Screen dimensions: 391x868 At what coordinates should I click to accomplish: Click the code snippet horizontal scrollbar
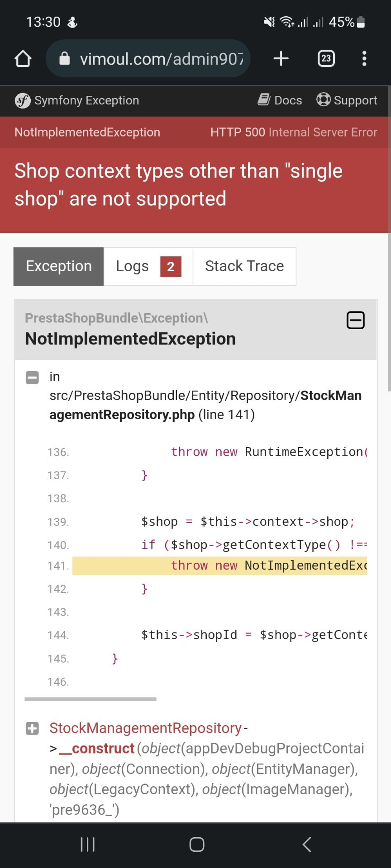click(91, 699)
